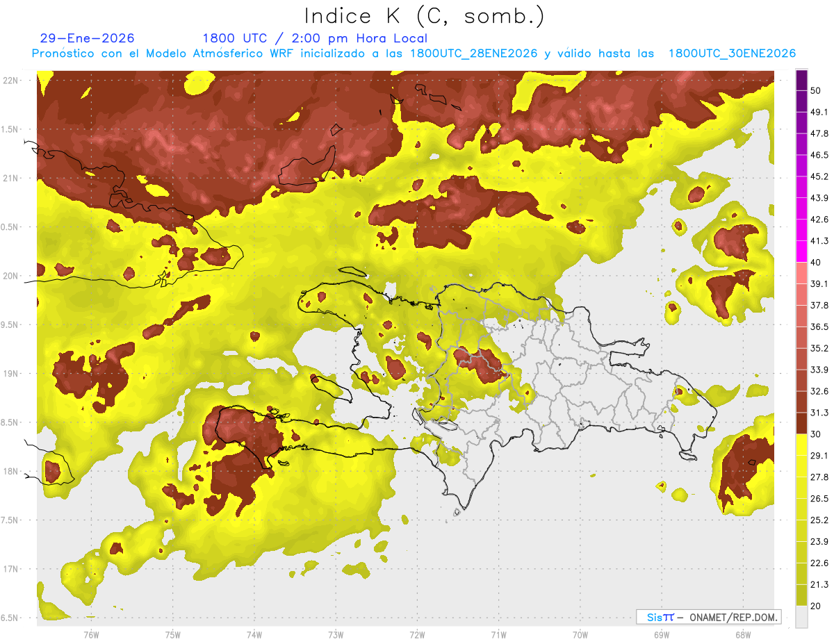Click the legend value '41.3'

pos(819,241)
